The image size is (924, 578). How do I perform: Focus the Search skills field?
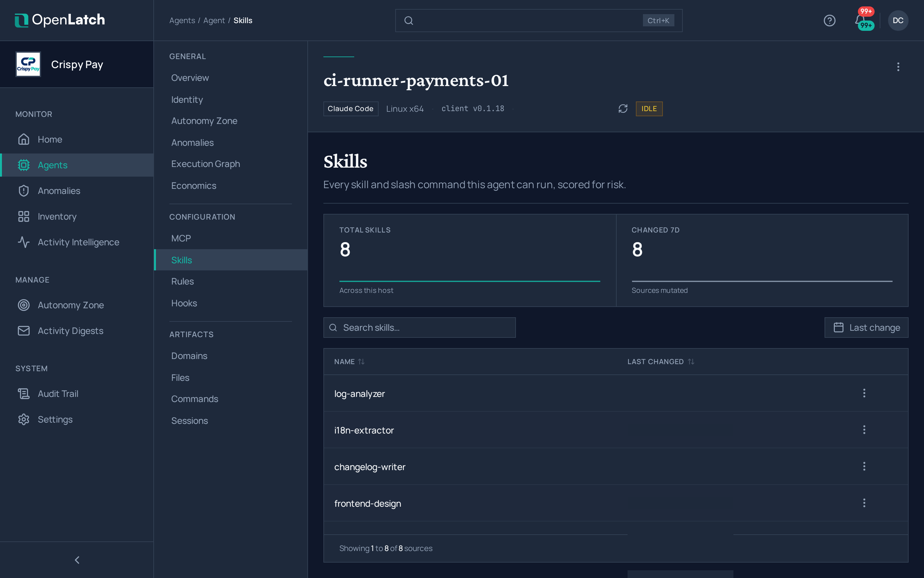pyautogui.click(x=419, y=327)
